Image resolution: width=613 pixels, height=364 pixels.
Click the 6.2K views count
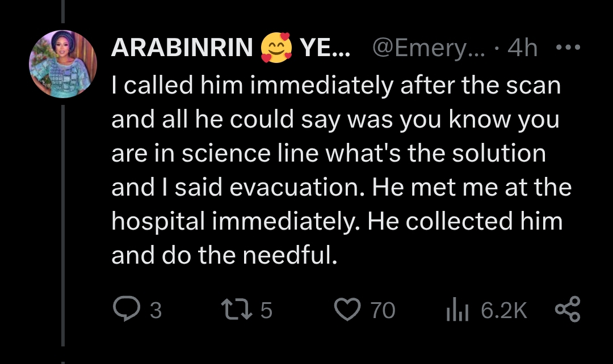pyautogui.click(x=504, y=310)
